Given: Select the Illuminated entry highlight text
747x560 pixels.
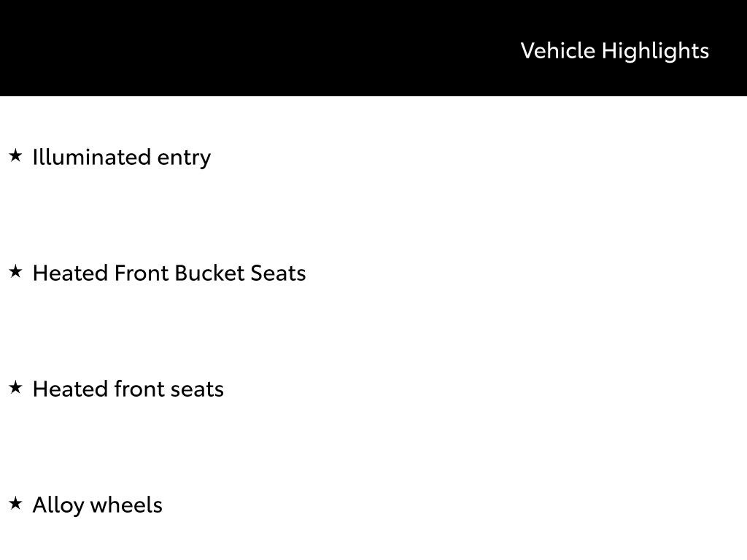Looking at the screenshot, I should (x=122, y=157).
